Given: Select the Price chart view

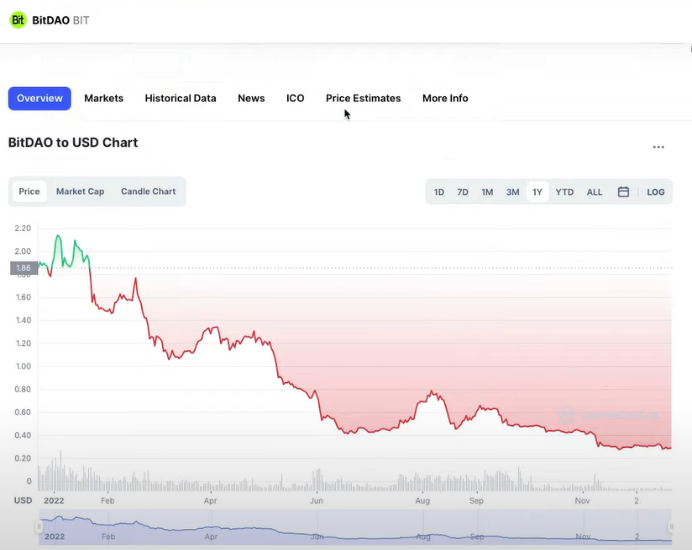Looking at the screenshot, I should click(29, 192).
